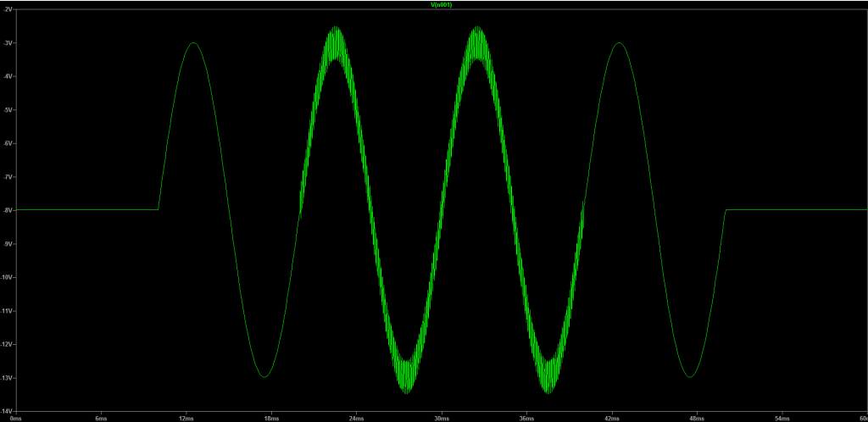Click the last smooth sine peak near 42ms
The height and width of the screenshot is (422, 868).
click(x=619, y=43)
